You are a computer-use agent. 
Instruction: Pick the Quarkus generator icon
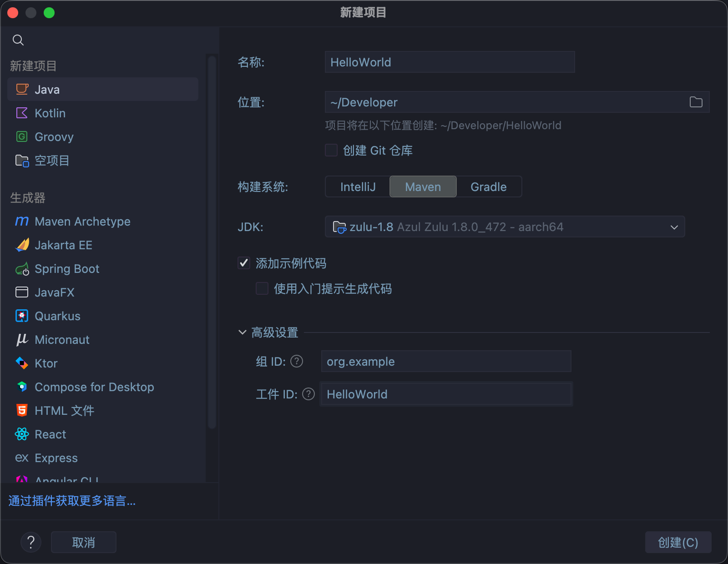(22, 316)
